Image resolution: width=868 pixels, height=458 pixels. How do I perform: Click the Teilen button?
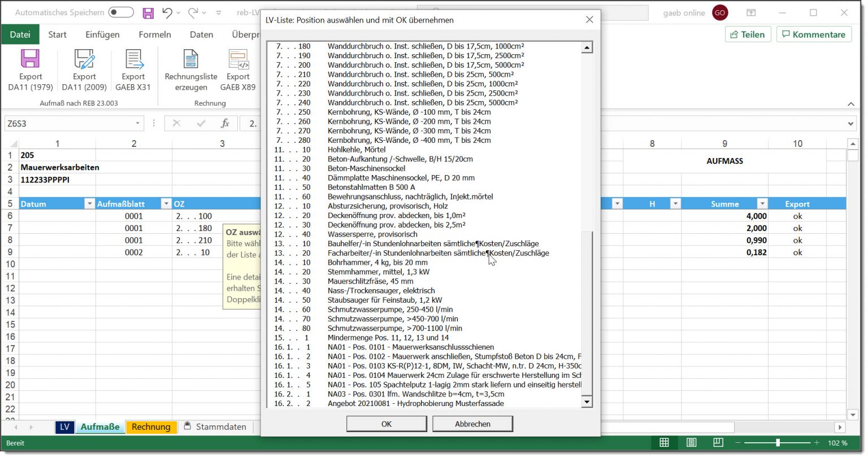(748, 34)
